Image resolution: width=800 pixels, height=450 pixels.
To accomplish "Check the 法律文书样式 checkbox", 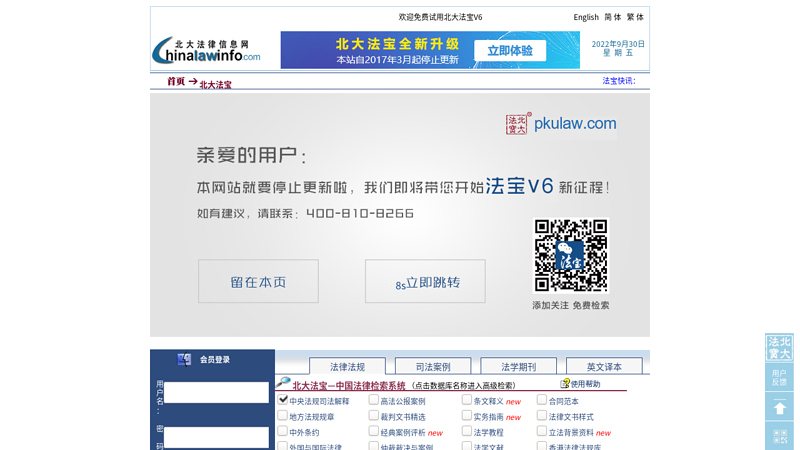I will [x=542, y=416].
